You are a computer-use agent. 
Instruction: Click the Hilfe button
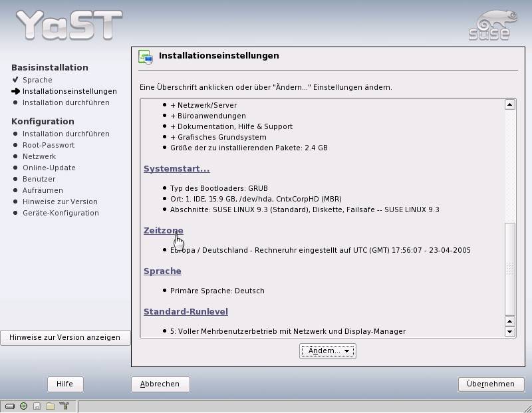[x=65, y=384]
